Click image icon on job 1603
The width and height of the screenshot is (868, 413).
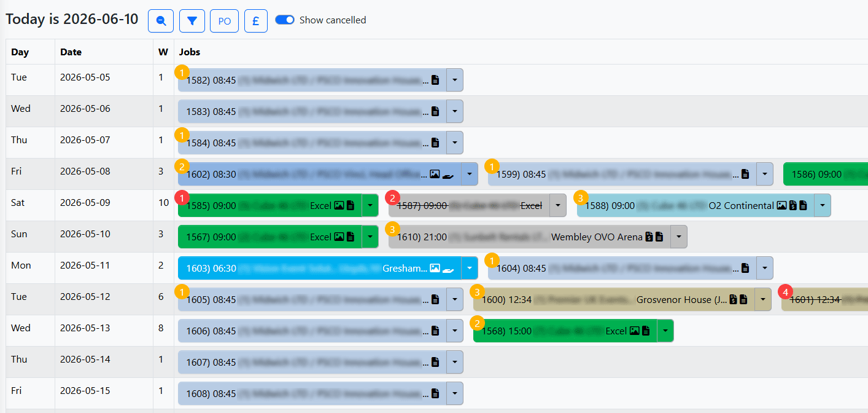[435, 268]
